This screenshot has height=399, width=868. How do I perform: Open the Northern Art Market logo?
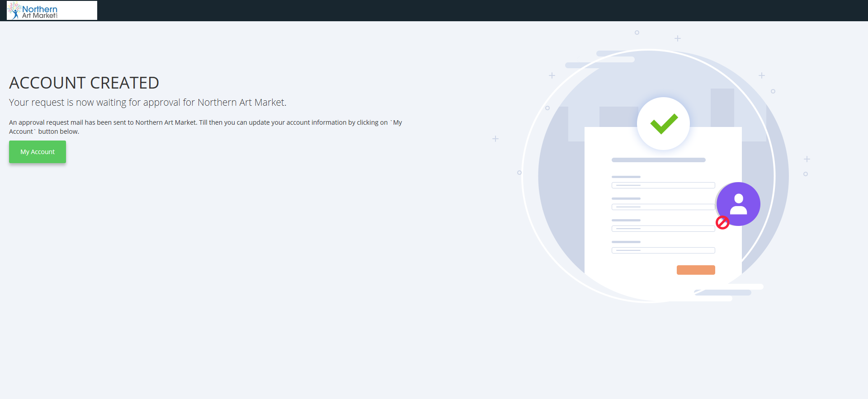pos(52,10)
